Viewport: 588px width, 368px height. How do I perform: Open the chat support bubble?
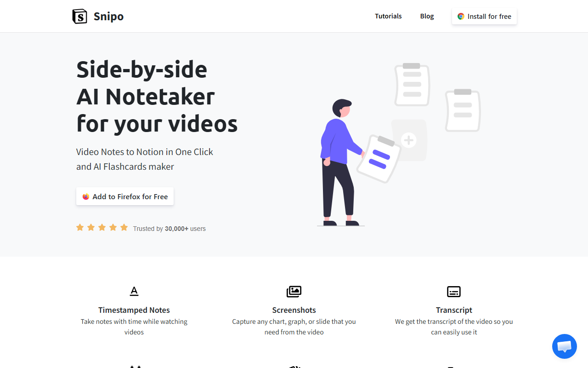point(565,346)
